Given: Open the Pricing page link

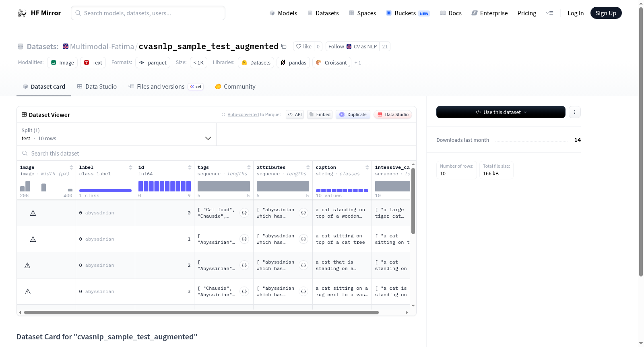Looking at the screenshot, I should pos(527,13).
